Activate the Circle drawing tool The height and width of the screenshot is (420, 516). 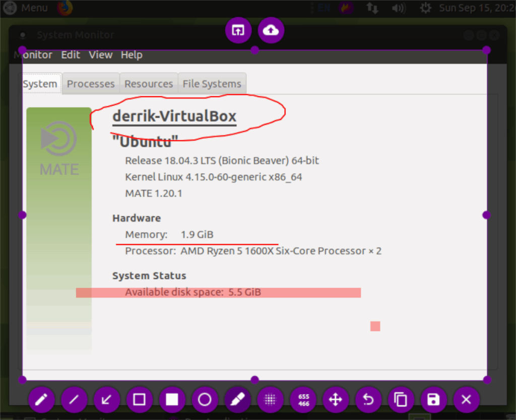pyautogui.click(x=205, y=400)
